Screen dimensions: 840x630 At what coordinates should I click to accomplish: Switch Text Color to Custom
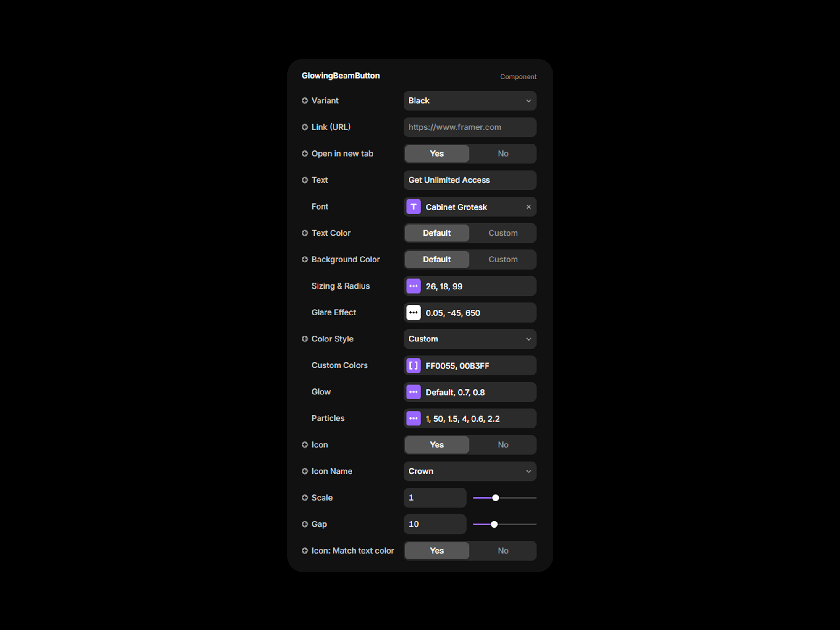click(503, 233)
